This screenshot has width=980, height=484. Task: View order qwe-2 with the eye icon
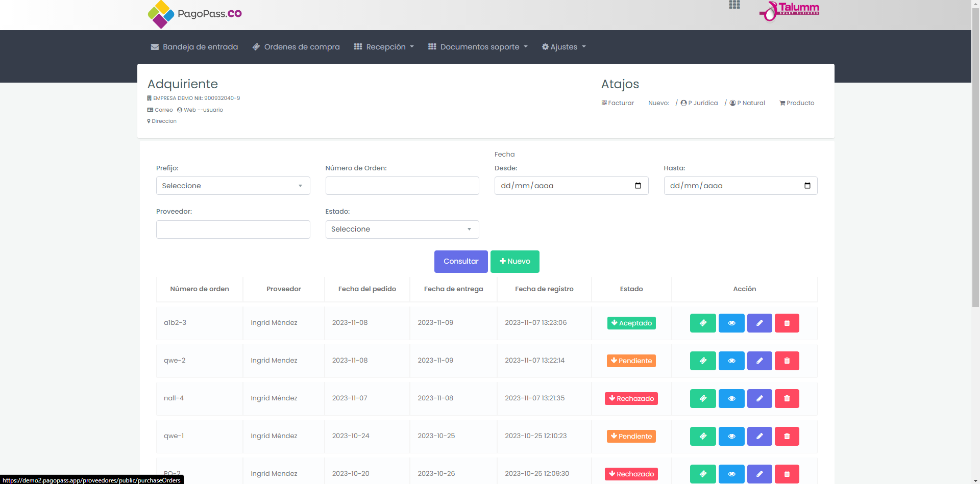coord(731,361)
